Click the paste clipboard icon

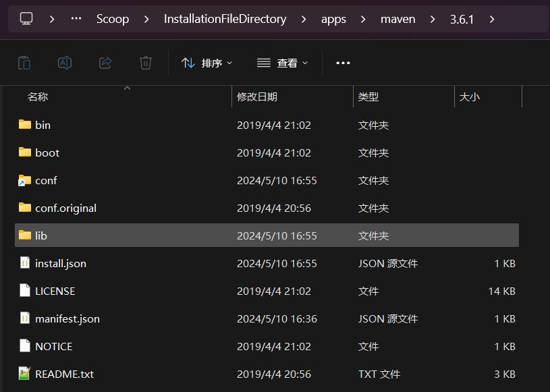(x=24, y=63)
